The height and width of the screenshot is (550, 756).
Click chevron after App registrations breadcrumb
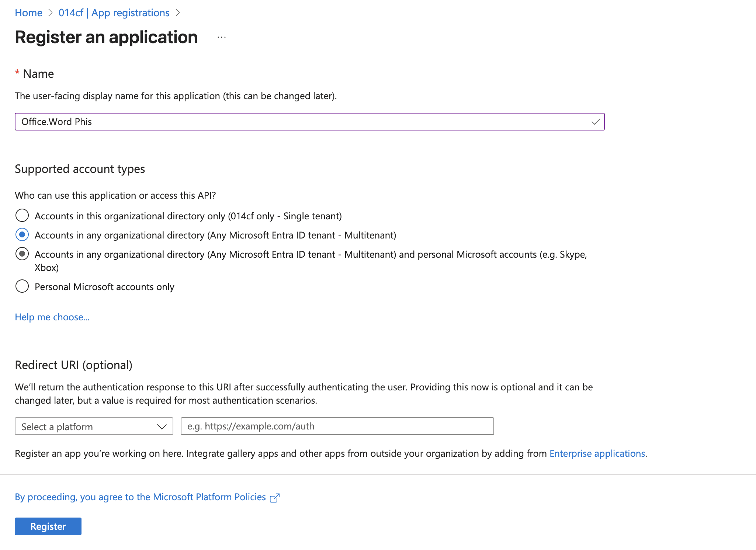pyautogui.click(x=178, y=13)
